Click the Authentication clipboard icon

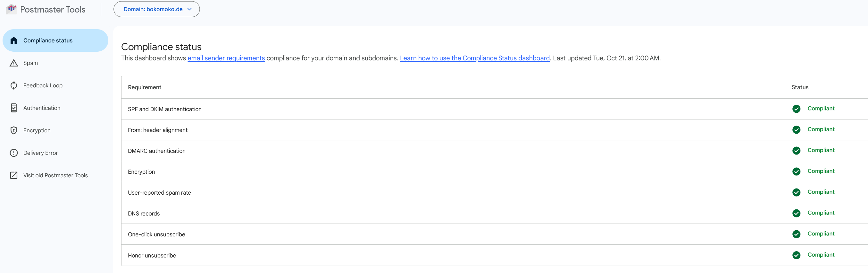click(x=14, y=108)
